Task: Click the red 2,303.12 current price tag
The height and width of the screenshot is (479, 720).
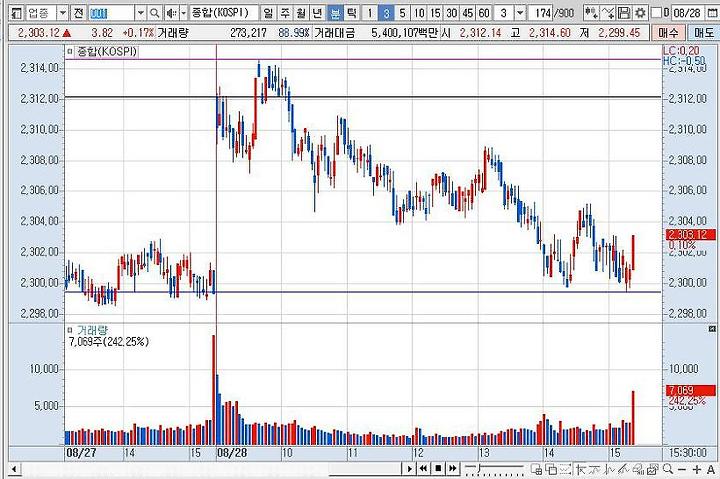Action: point(691,235)
